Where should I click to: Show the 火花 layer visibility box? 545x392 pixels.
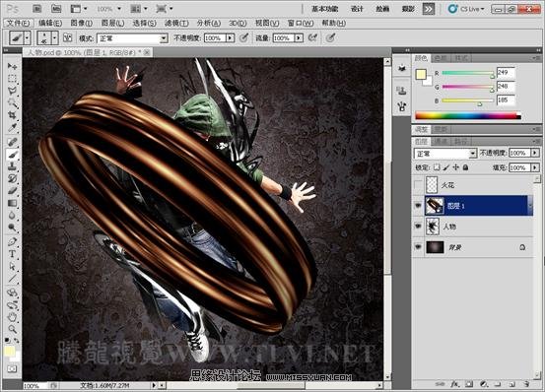pyautogui.click(x=418, y=185)
